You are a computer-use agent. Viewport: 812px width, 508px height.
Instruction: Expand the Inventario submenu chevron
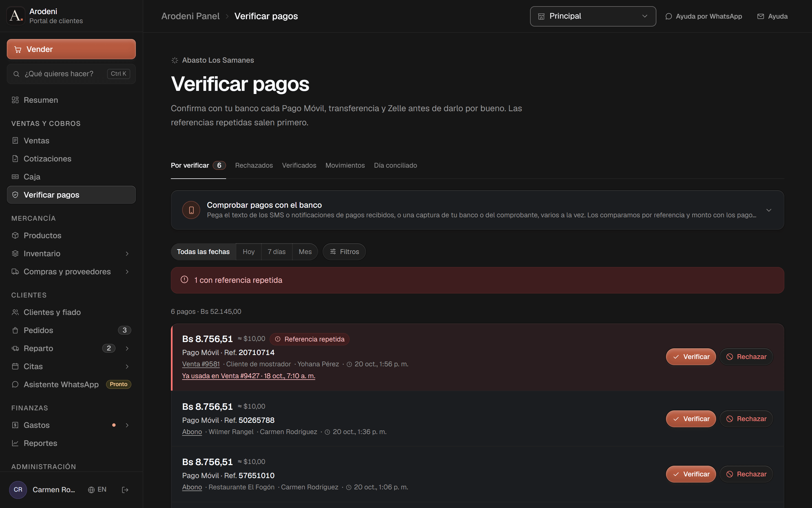pyautogui.click(x=127, y=254)
